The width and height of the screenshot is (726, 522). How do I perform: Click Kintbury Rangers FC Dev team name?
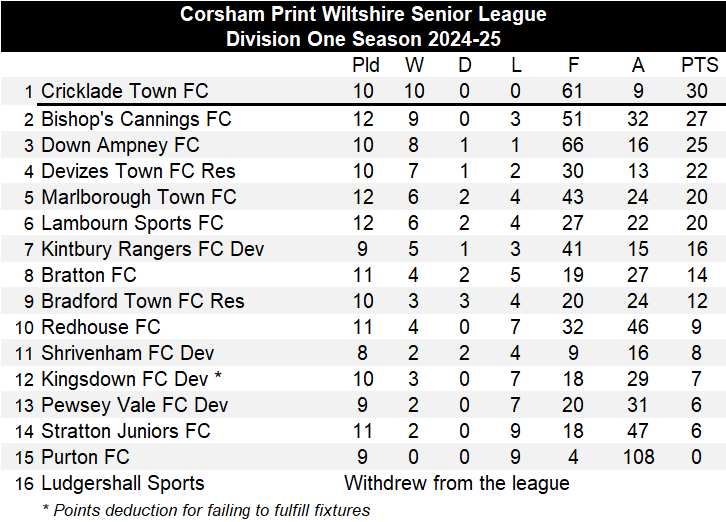click(152, 249)
